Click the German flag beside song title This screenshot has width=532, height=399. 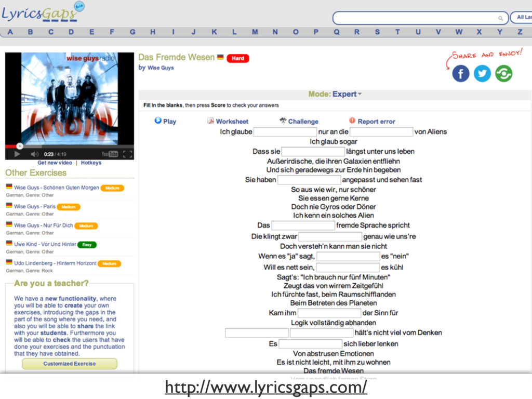click(x=220, y=57)
